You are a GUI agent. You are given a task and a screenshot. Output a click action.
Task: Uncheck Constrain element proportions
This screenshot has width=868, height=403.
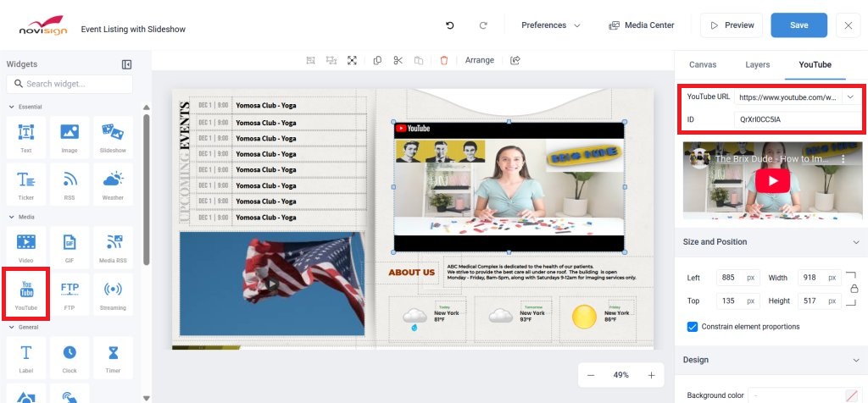click(x=692, y=327)
